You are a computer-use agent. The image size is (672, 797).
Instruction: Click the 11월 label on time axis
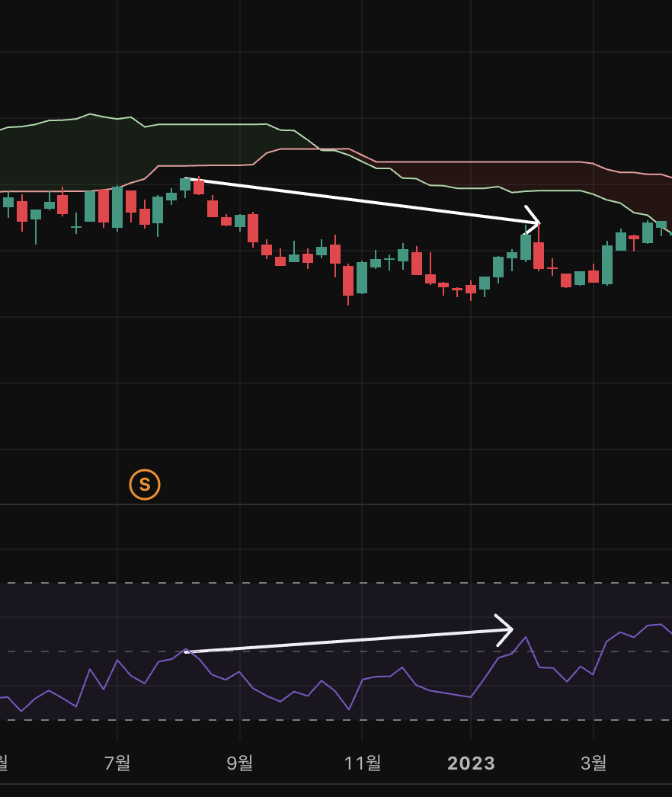(363, 763)
